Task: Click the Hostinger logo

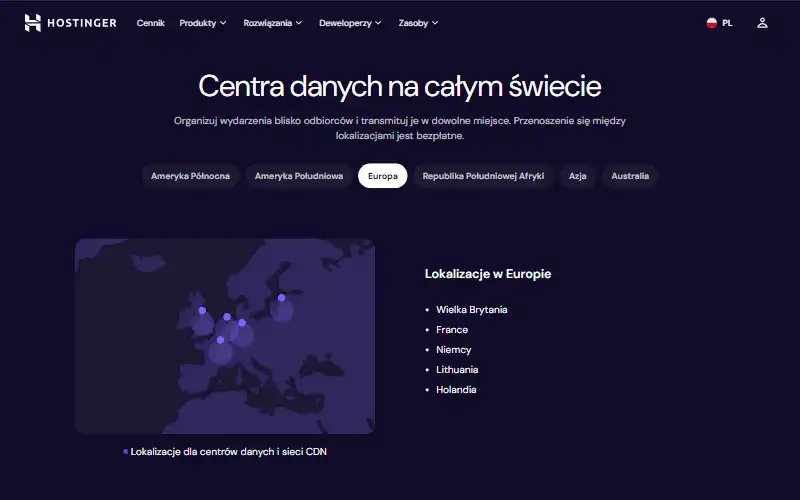Action: (x=70, y=23)
